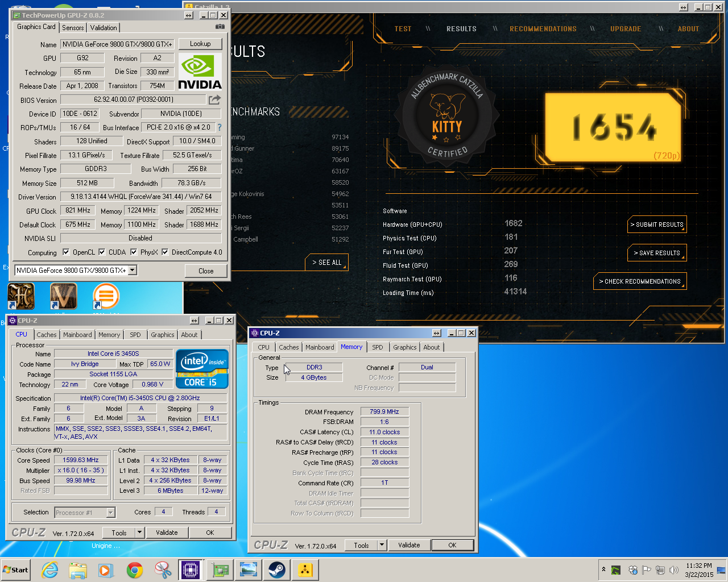728x582 pixels.
Task: Open Internet Explorer from the taskbar
Action: pos(50,570)
